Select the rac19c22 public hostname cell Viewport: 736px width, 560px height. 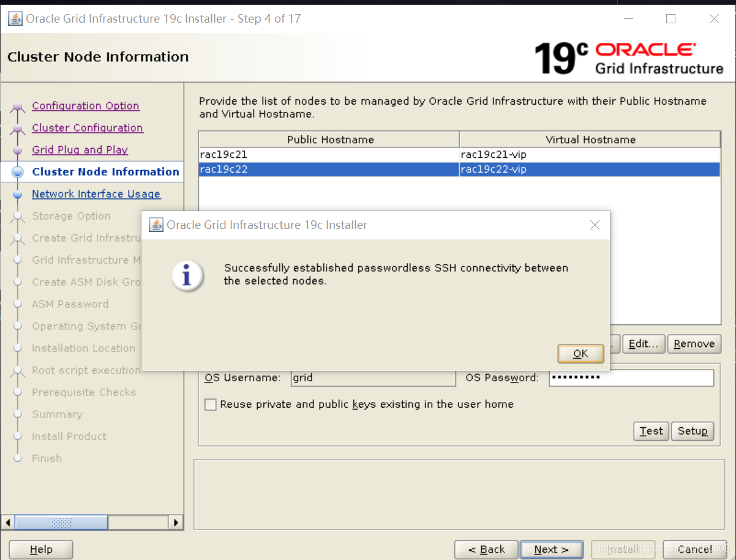[329, 170]
